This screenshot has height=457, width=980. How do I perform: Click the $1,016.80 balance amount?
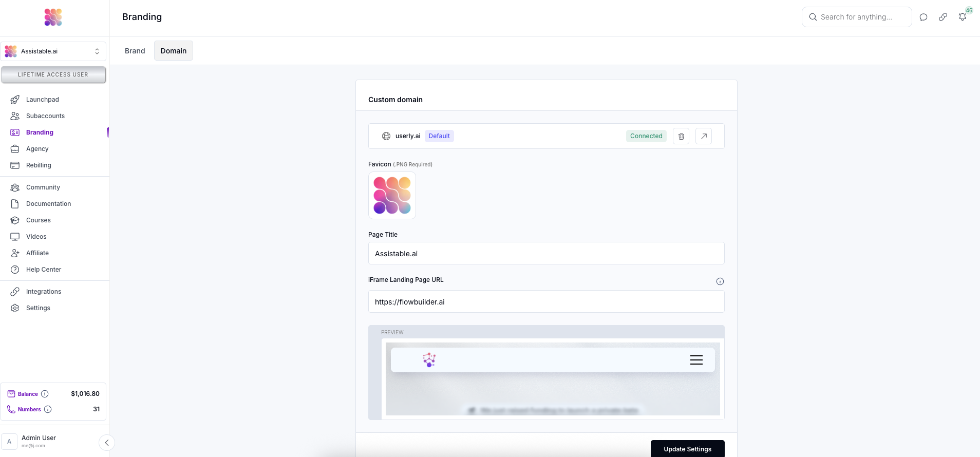click(x=85, y=394)
